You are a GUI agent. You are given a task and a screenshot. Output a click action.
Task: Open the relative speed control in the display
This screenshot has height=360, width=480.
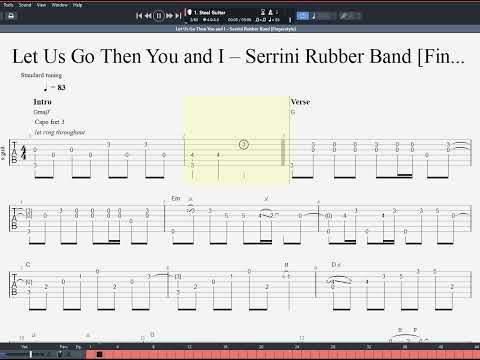[x=261, y=20]
